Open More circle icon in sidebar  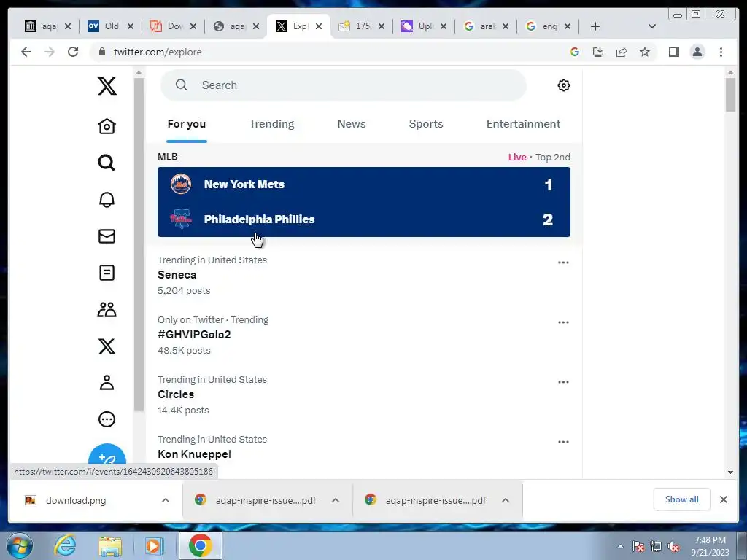pyautogui.click(x=107, y=419)
